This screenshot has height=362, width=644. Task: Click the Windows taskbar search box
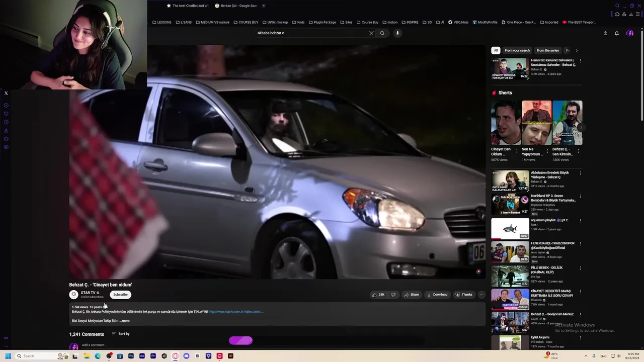43,356
